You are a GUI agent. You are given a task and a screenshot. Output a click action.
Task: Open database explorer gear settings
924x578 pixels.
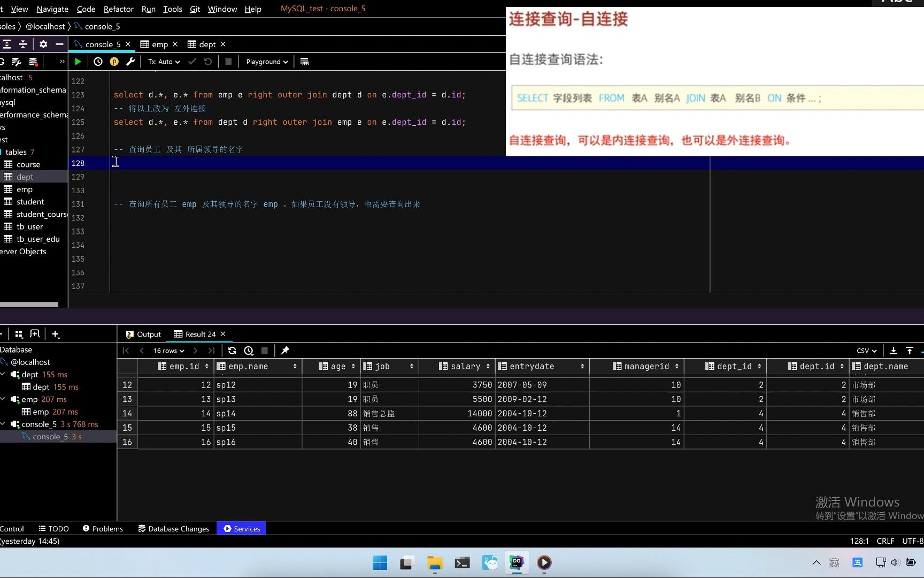tap(43, 44)
